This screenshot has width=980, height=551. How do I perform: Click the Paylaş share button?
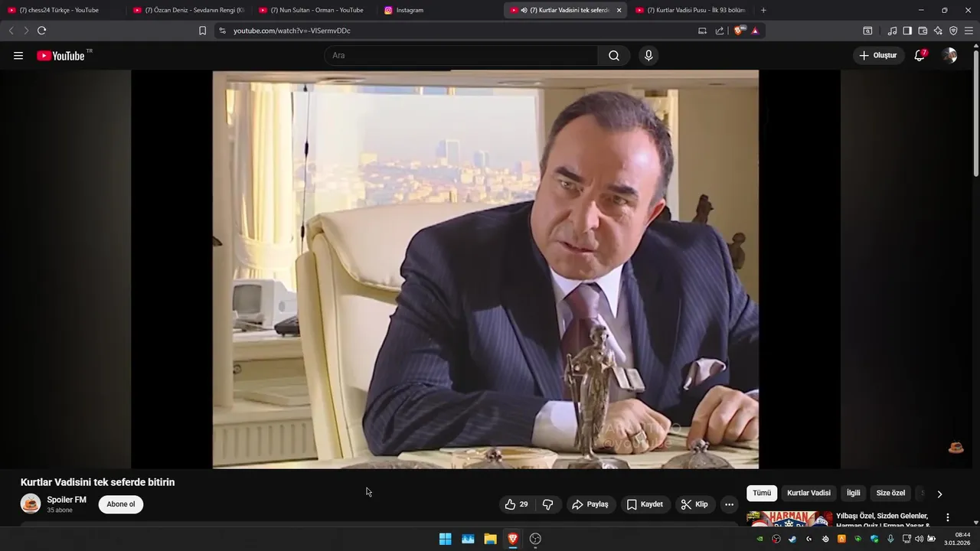click(x=590, y=504)
